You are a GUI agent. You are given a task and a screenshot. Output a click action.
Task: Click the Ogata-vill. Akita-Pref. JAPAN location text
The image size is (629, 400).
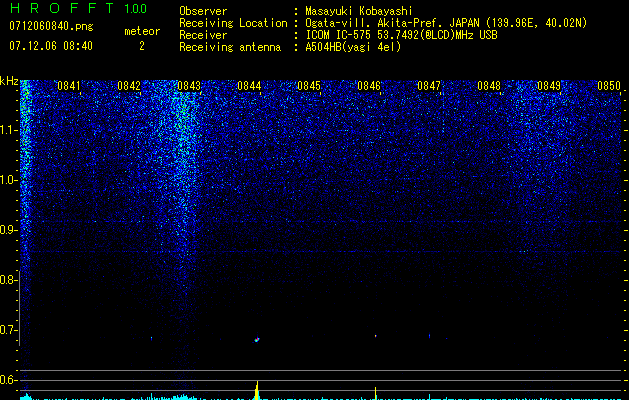[446, 23]
